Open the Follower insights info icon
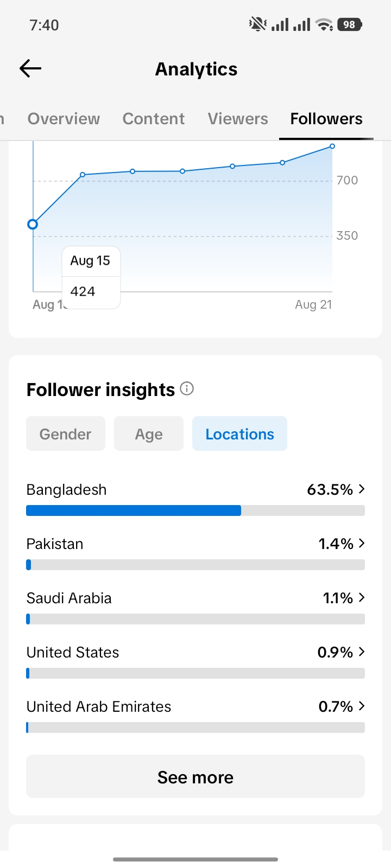The height and width of the screenshot is (868, 391). (187, 388)
